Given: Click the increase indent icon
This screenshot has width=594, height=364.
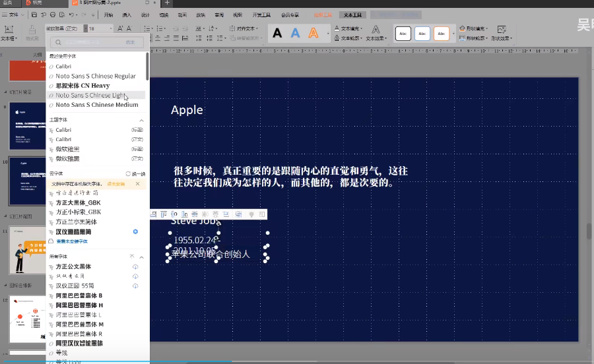Looking at the screenshot, I should click(x=185, y=28).
